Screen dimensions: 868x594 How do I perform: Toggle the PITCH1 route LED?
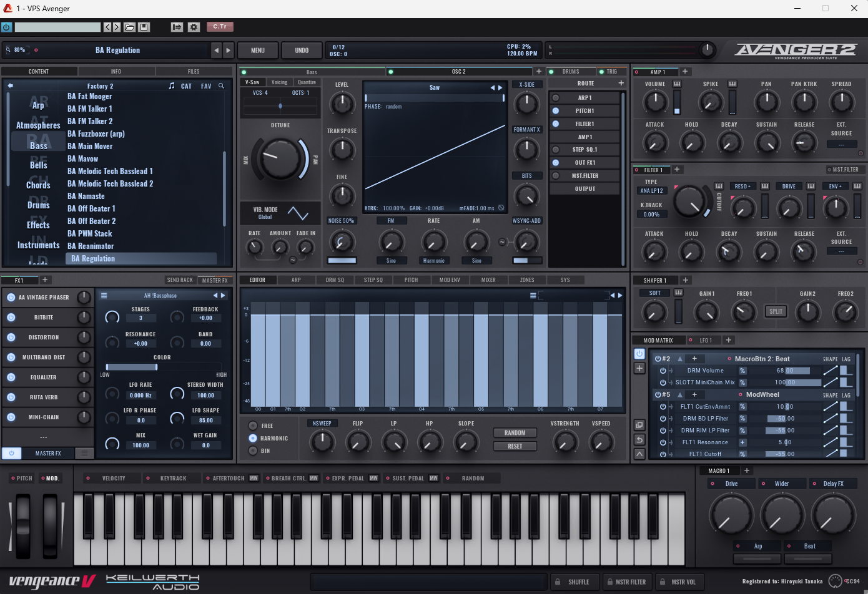click(x=555, y=110)
